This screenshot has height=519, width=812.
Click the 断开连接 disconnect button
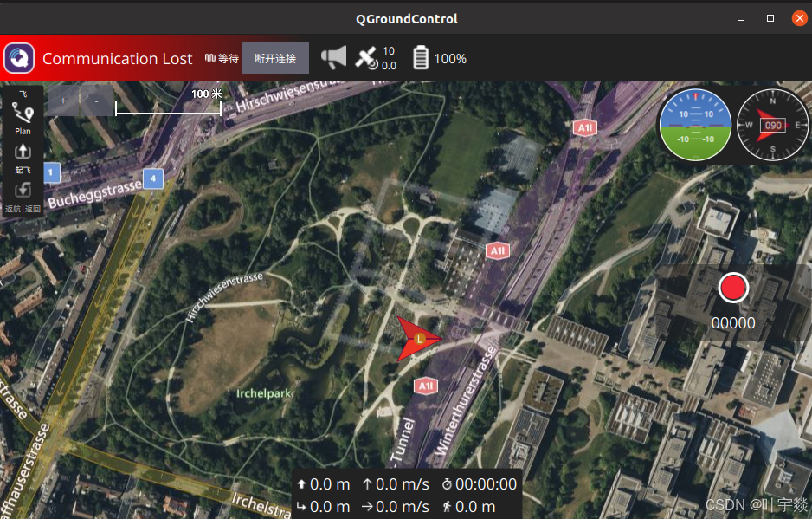[275, 58]
